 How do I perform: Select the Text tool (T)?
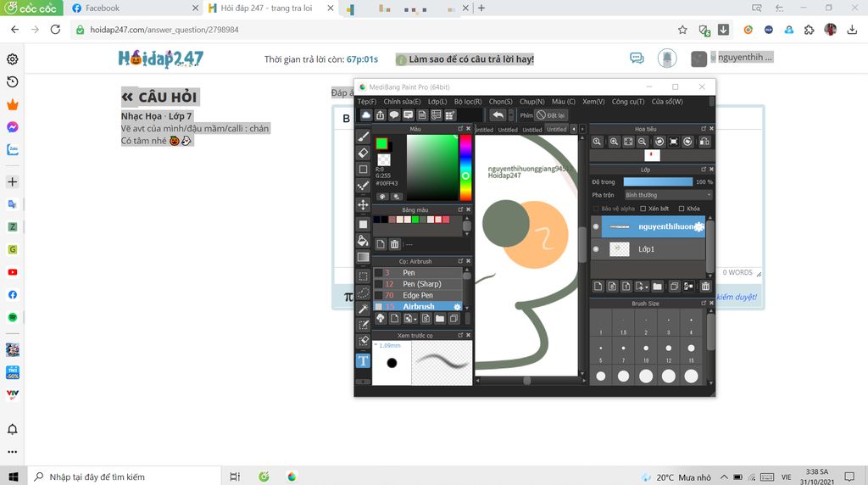363,361
